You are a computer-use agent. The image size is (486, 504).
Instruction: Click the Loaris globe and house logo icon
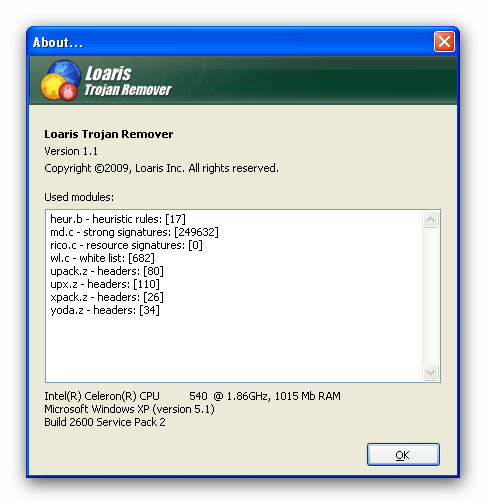coord(61,80)
